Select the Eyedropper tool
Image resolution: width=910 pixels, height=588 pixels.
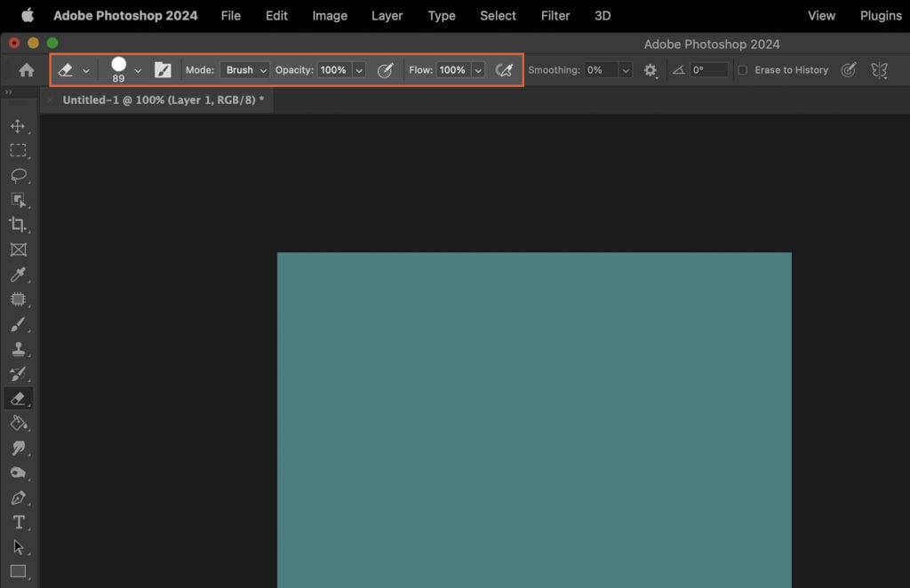(x=20, y=274)
